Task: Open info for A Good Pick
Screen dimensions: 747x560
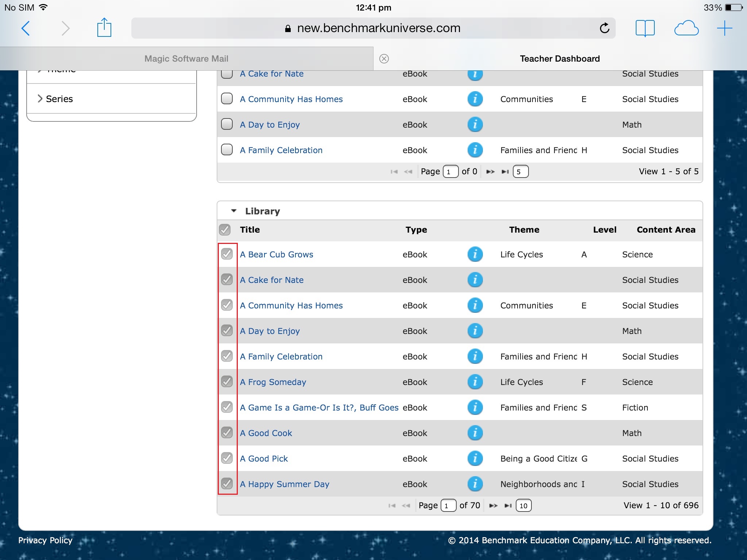Action: (475, 458)
